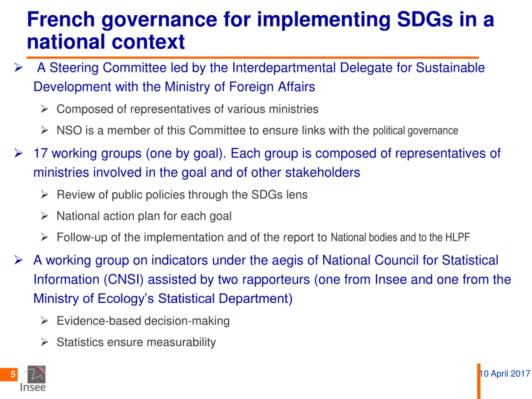Click the arrow bullet before 'National action plan'
Viewport: 532px width, 399px height.
(x=44, y=216)
